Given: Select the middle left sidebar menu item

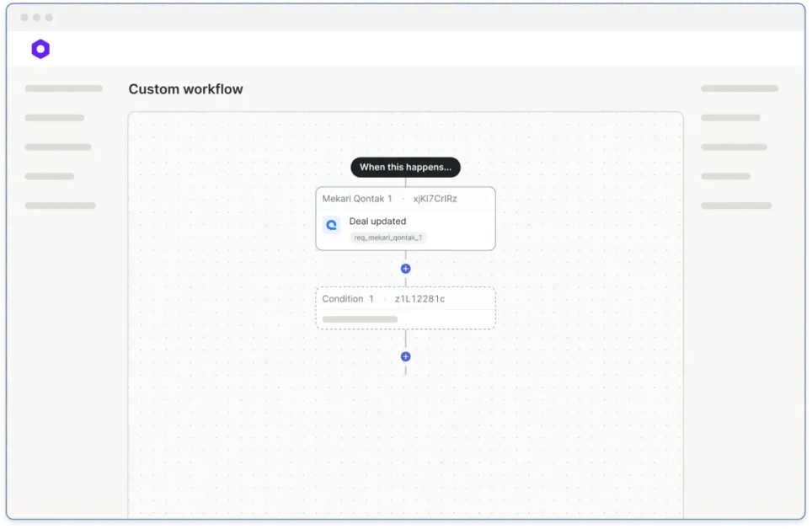Looking at the screenshot, I should pos(57,147).
